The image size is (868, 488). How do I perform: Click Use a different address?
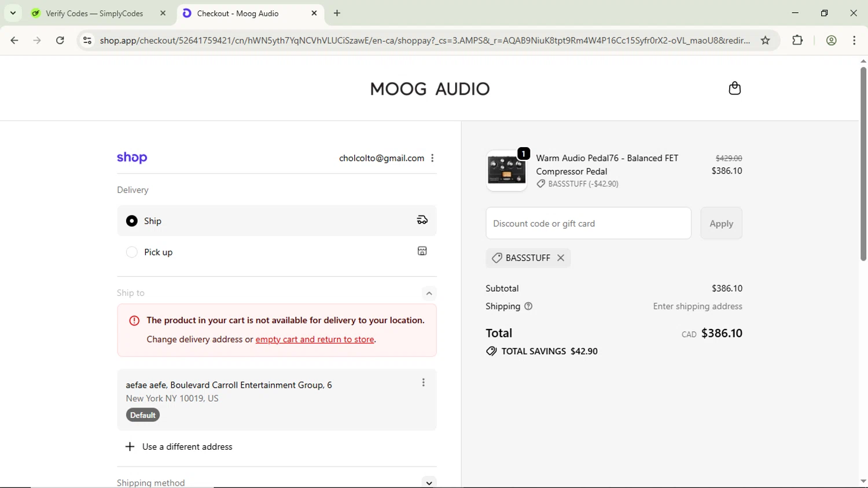(x=187, y=447)
